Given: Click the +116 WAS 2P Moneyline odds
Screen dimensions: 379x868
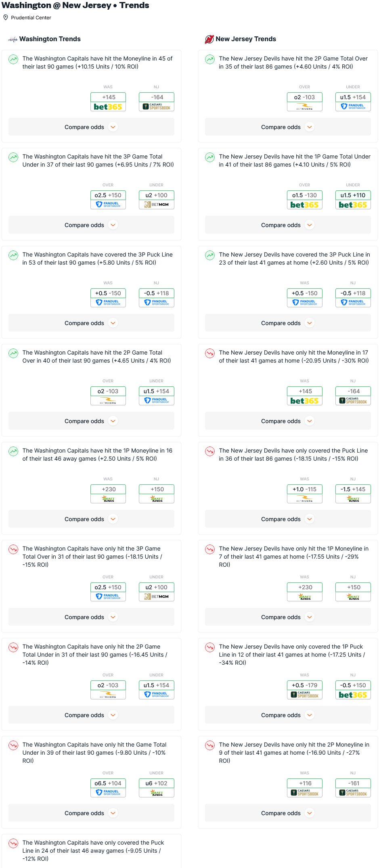Looking at the screenshot, I should 305,783.
